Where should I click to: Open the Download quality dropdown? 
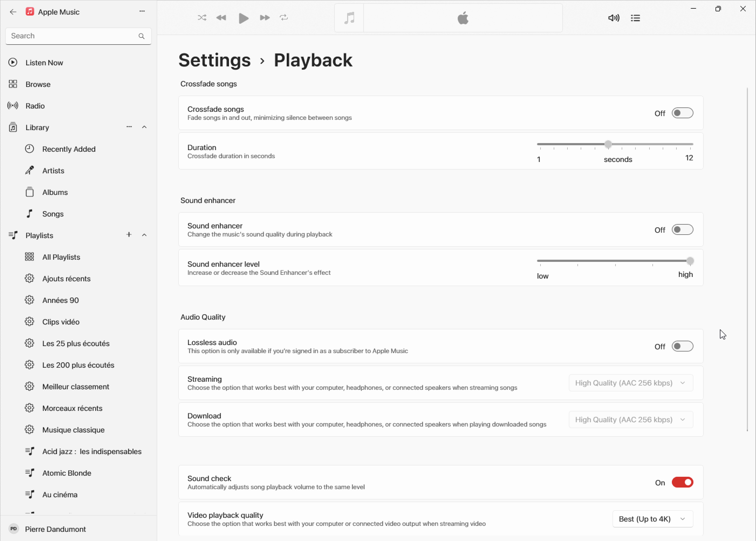[x=631, y=420]
